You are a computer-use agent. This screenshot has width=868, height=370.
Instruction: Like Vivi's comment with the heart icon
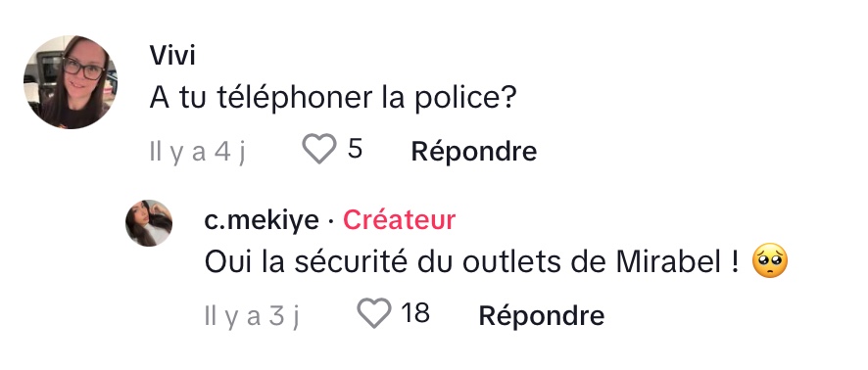(318, 149)
